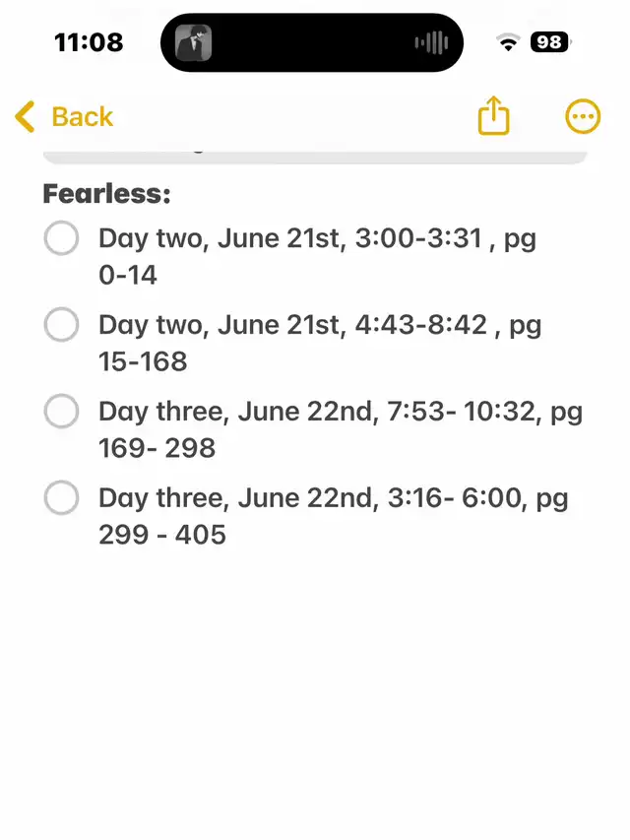Screen dimensions: 630x840
Task: Open the more options ellipsis menu
Action: 583,116
